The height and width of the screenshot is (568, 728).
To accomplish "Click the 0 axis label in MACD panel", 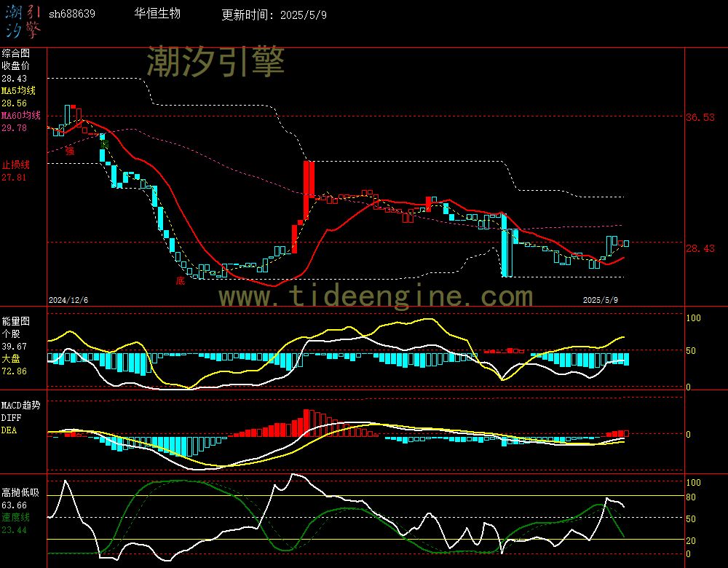I will [688, 435].
